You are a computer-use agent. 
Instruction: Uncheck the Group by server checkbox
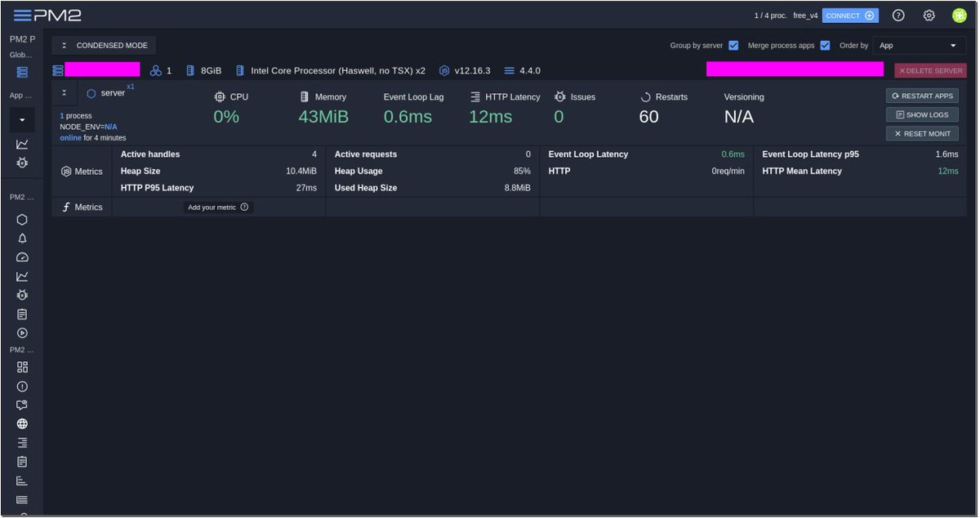click(733, 46)
